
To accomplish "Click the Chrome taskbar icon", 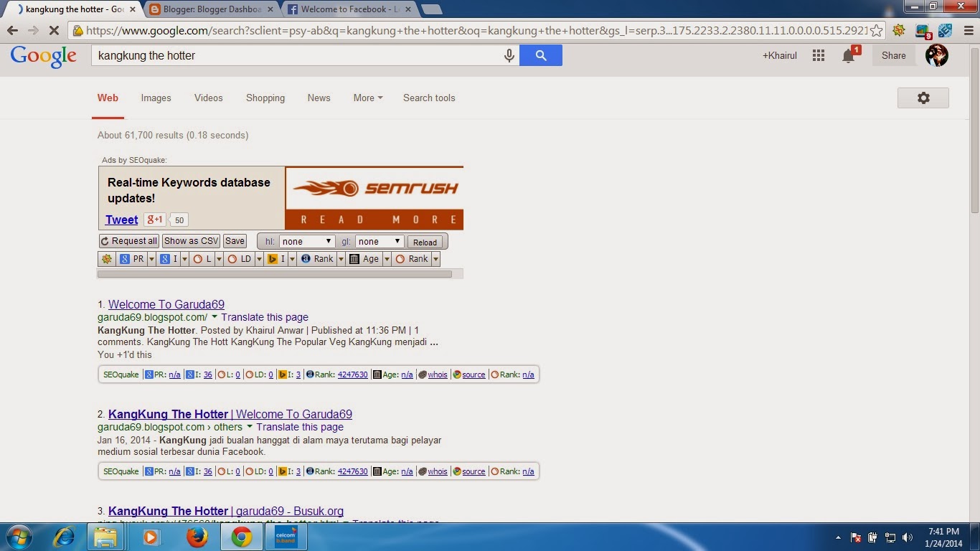I will (241, 537).
